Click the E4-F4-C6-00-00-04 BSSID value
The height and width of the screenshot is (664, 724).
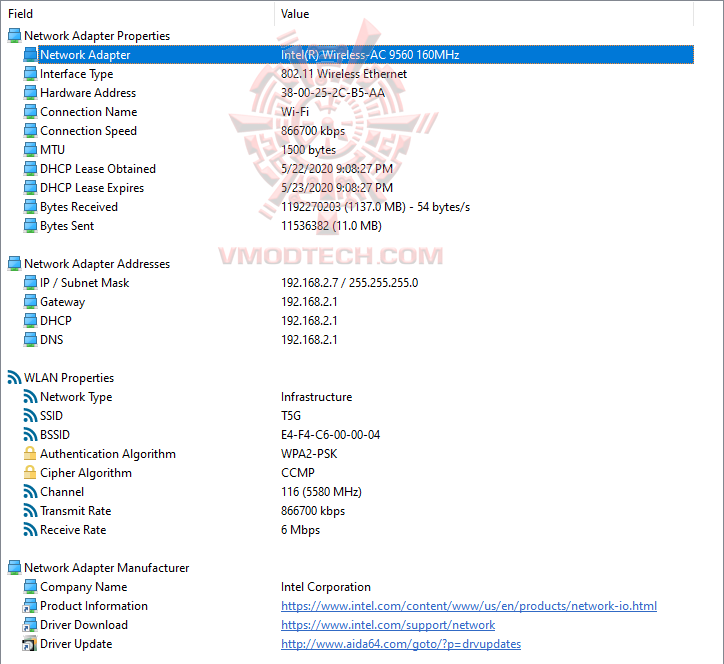[330, 435]
